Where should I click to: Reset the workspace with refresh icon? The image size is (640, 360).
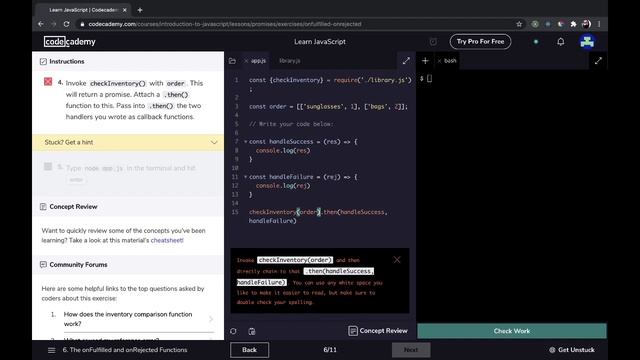click(233, 331)
